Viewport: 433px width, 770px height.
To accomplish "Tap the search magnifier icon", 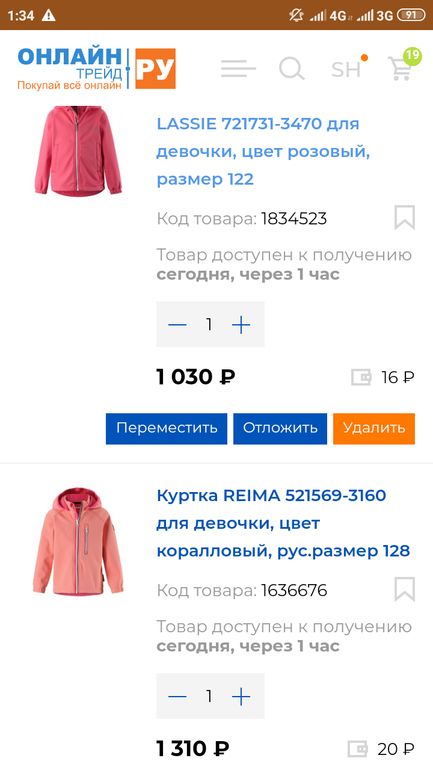I will [292, 69].
